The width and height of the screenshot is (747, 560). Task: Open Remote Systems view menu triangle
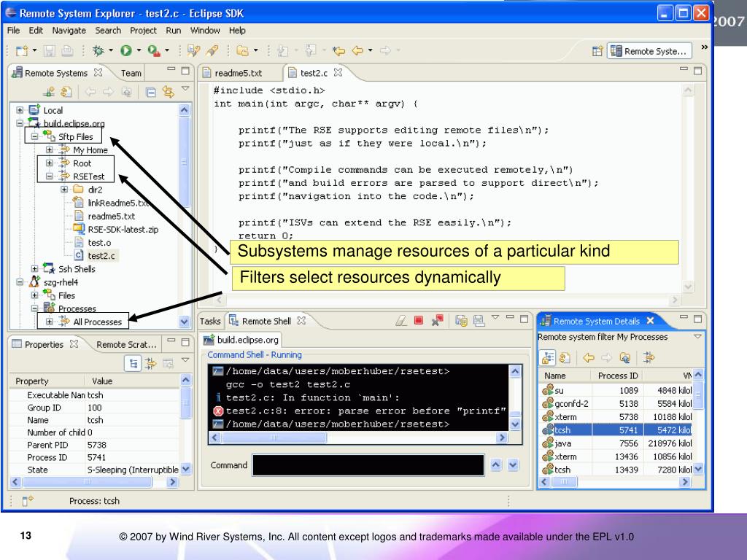pyautogui.click(x=186, y=88)
